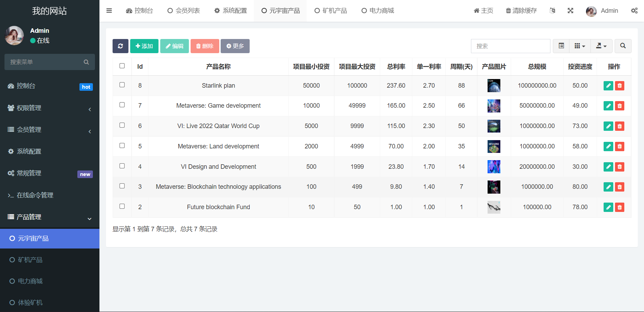Click the 添加 add button
Image resolution: width=644 pixels, height=312 pixels.
point(144,46)
